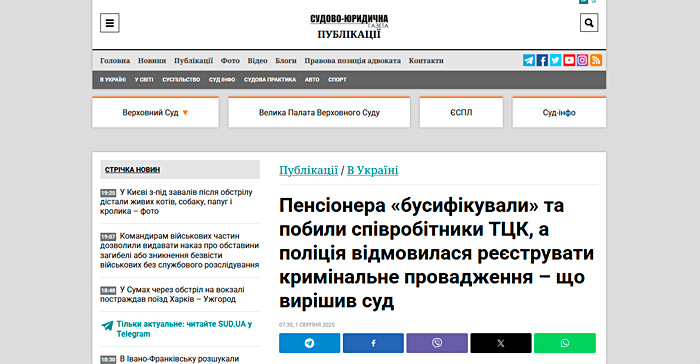
Task: Open news about Київ animals rescued
Action: pos(177,201)
